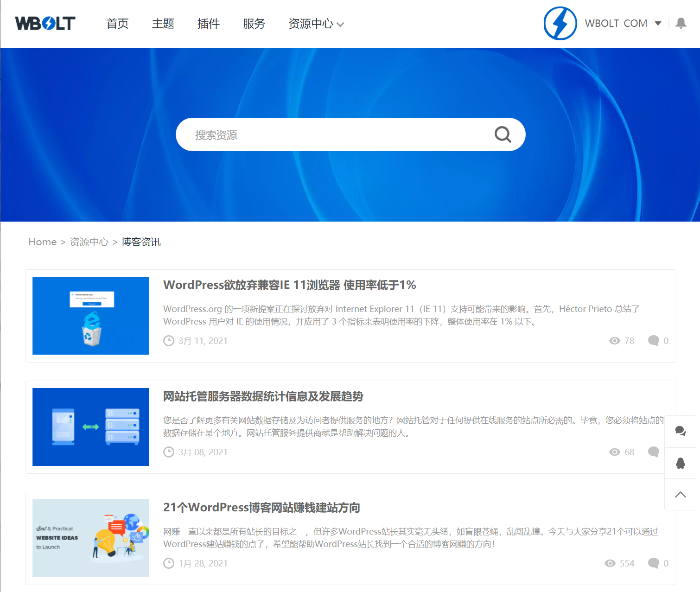
Task: Click the comment bubble icon showing 0 comments
Action: [653, 340]
